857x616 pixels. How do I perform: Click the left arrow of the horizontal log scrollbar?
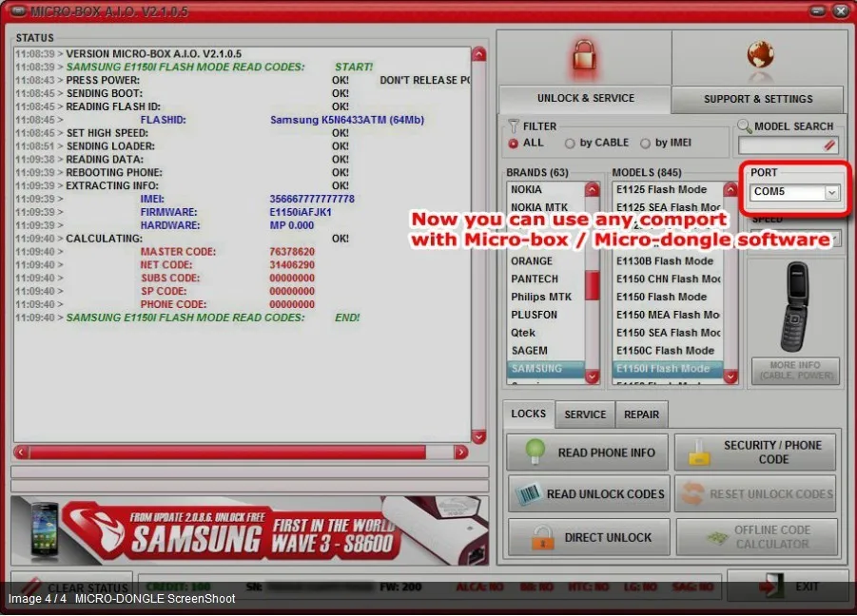pyautogui.click(x=21, y=452)
